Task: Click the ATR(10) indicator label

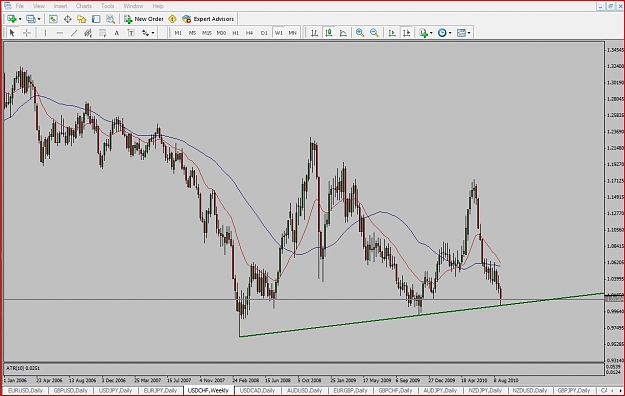Action: 23,368
